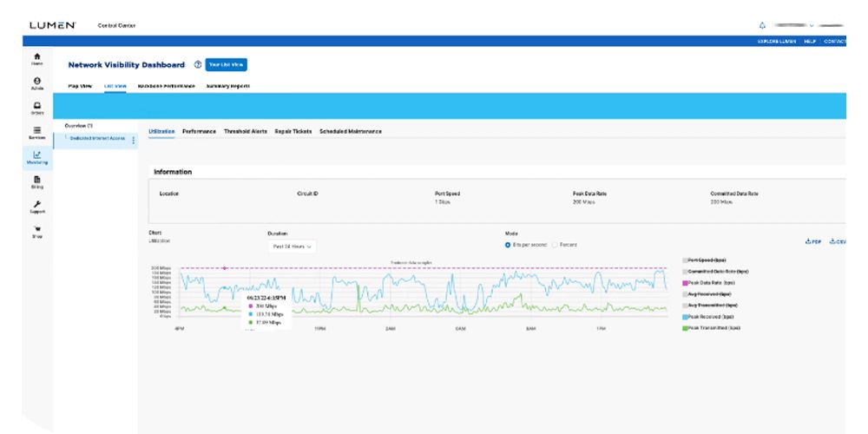Click the CONTACT link in blue bar
Viewport: 868px width, 434px height.
(x=835, y=42)
